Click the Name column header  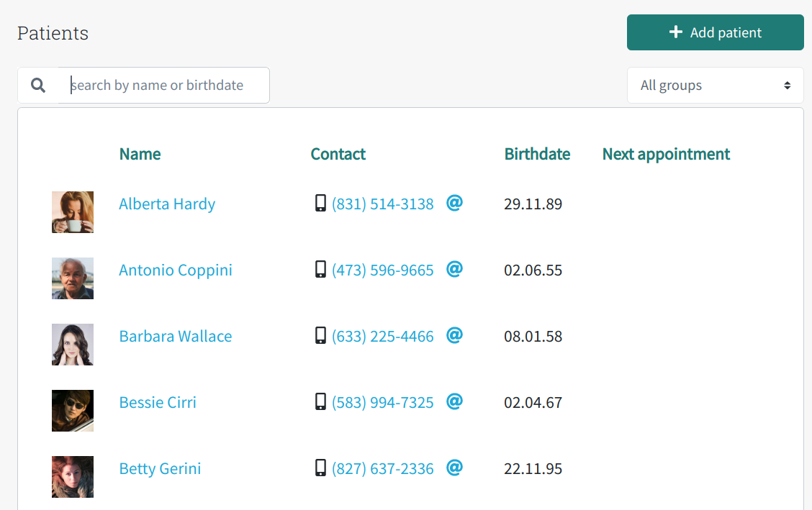point(140,154)
